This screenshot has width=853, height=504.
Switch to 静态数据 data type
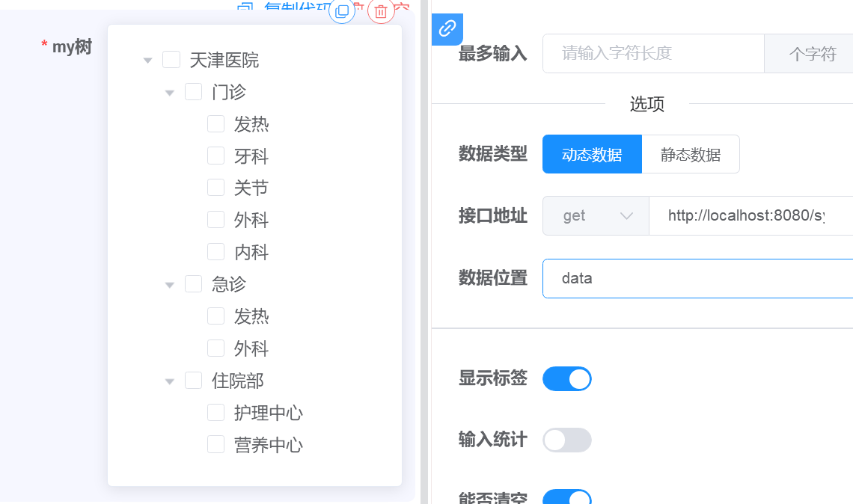pos(691,154)
